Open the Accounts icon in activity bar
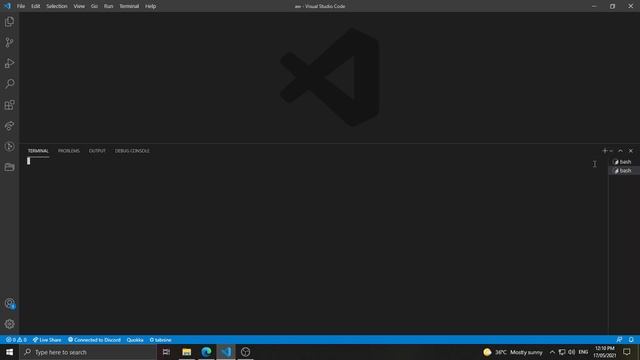The height and width of the screenshot is (360, 640). 9,303
